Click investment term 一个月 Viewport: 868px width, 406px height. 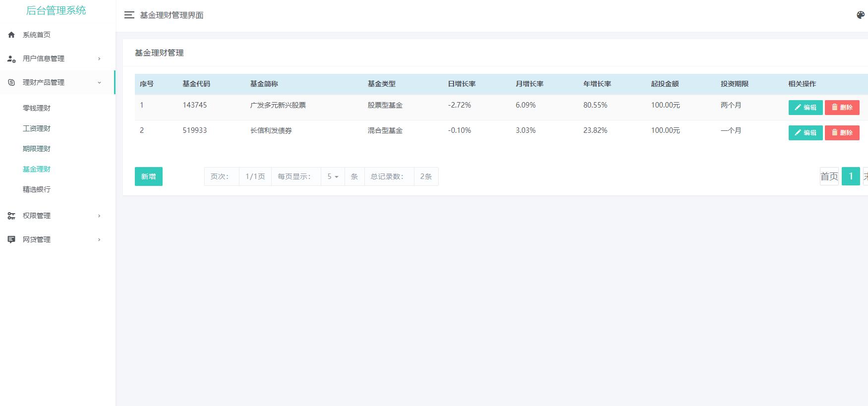[731, 130]
